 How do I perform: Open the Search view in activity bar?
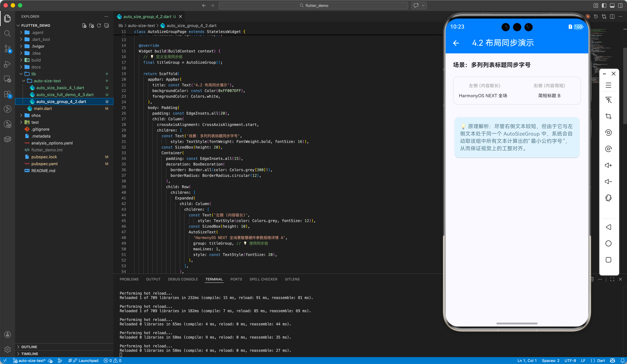[x=8, y=34]
